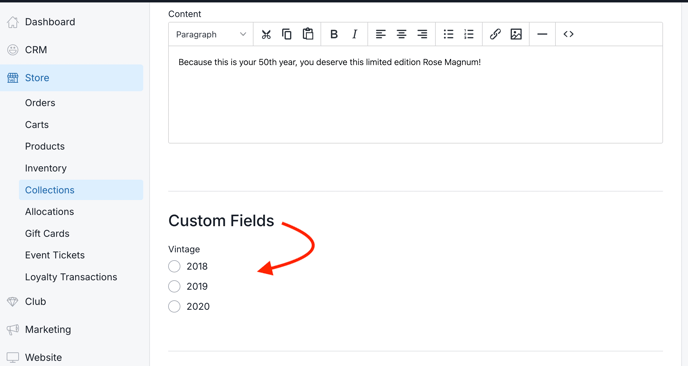
Task: Insert a bulleted list
Action: [x=448, y=34]
